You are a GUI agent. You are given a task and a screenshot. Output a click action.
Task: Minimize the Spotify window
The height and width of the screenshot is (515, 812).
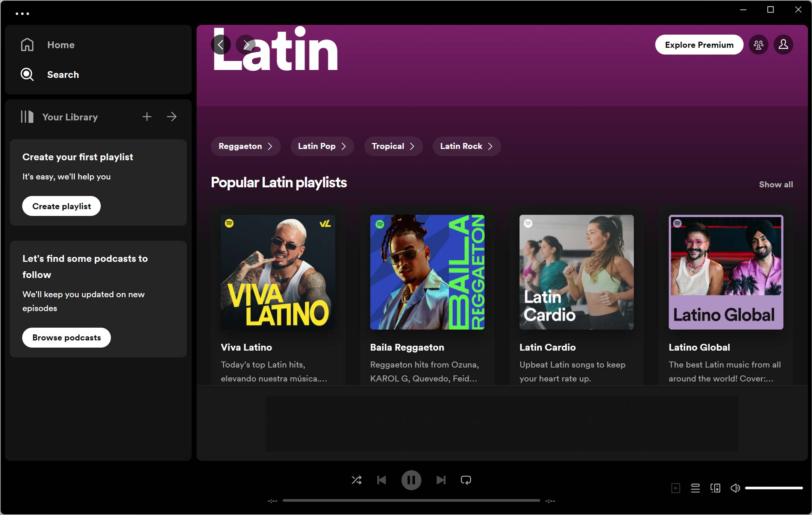coord(743,10)
